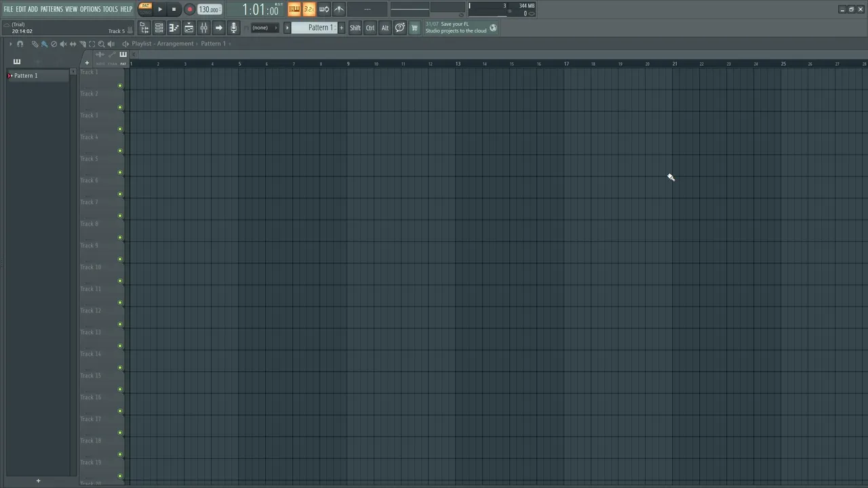Click the Shift button
The height and width of the screenshot is (488, 868).
(x=355, y=28)
